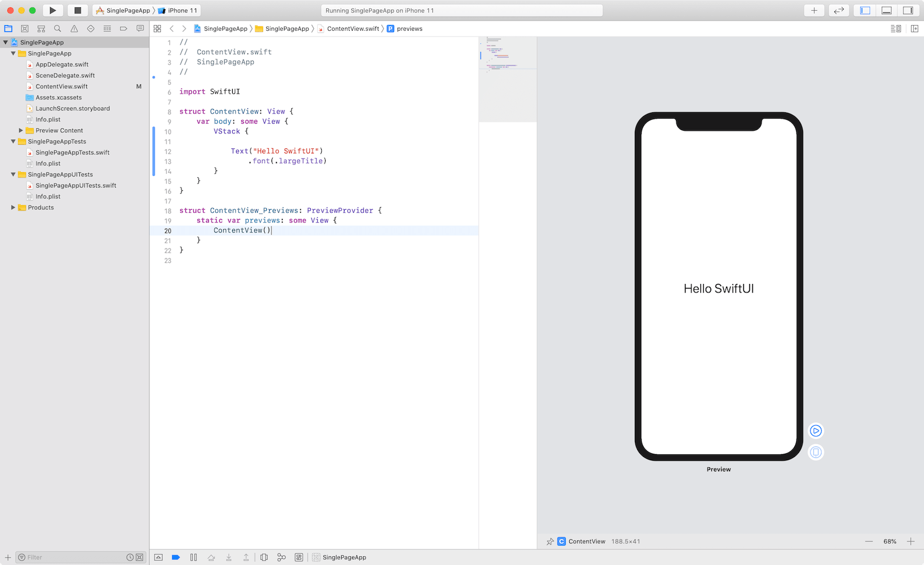Image resolution: width=924 pixels, height=565 pixels.
Task: Open the Test navigator
Action: pyautogui.click(x=91, y=29)
